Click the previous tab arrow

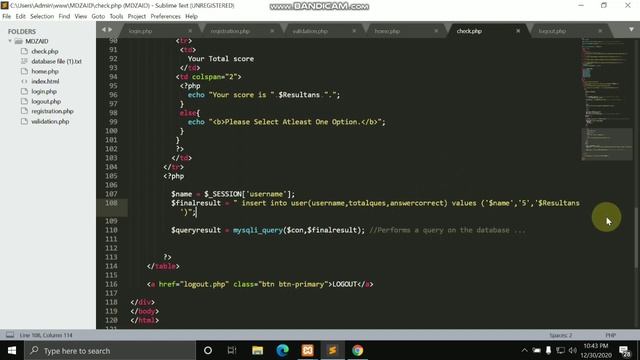click(103, 30)
